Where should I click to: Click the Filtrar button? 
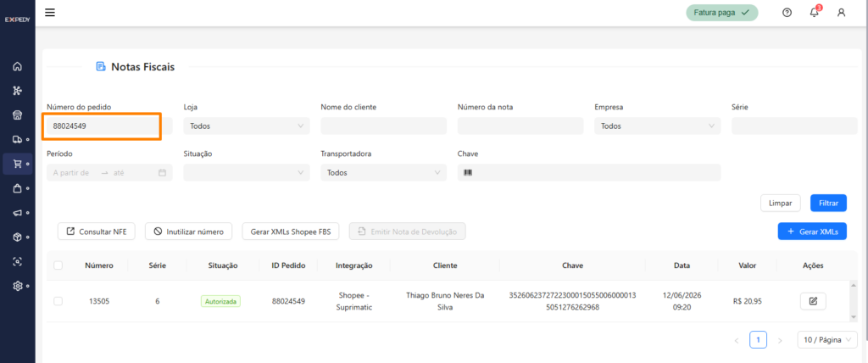pyautogui.click(x=828, y=203)
